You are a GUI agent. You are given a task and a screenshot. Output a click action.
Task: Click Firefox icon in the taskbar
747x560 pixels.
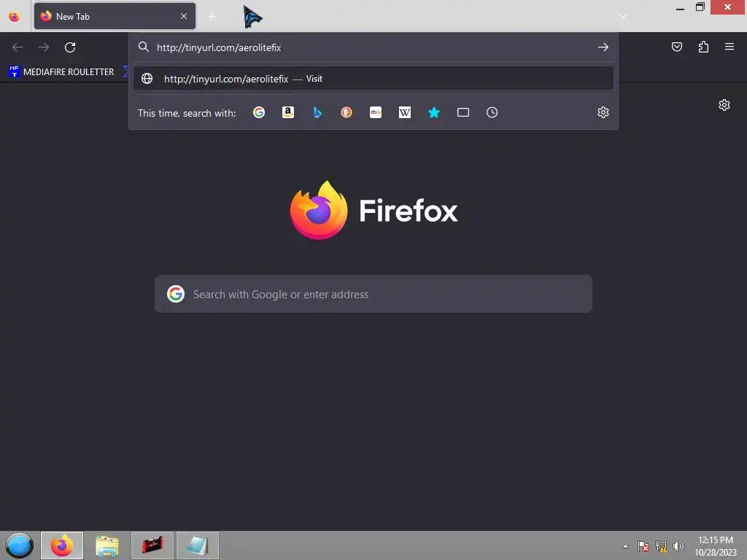[62, 545]
